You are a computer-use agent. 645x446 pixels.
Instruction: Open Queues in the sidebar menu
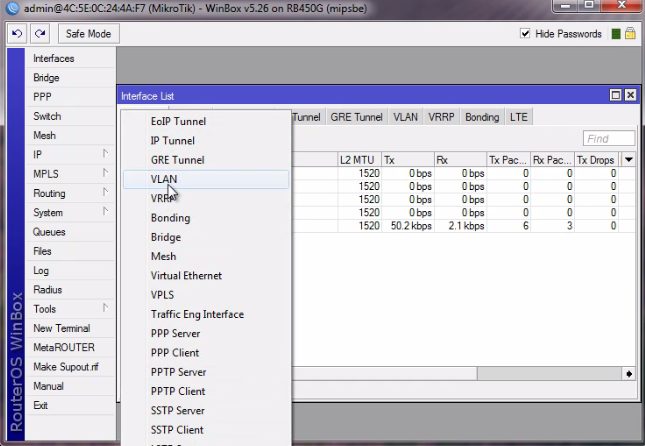70,232
